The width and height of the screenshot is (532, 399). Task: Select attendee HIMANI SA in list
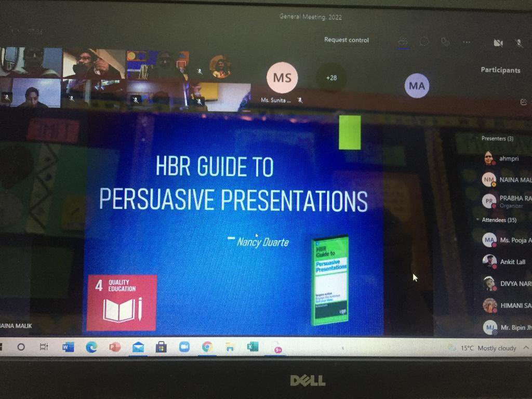coord(506,305)
